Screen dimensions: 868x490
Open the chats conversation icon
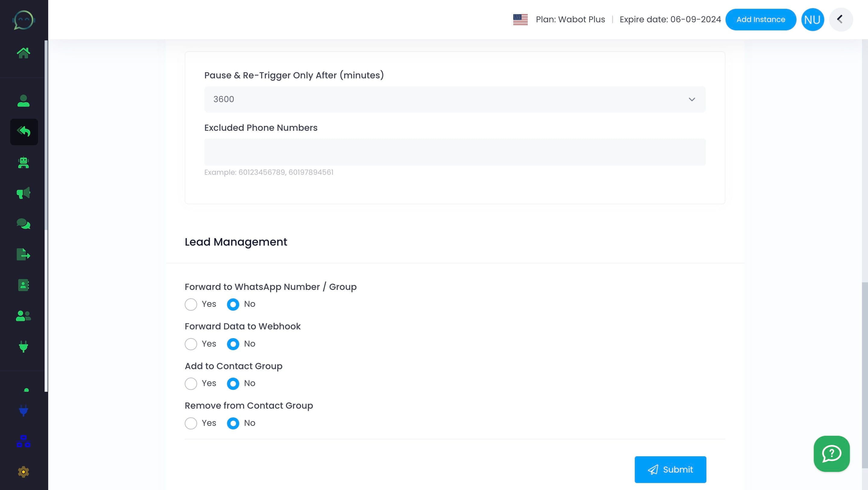(x=23, y=224)
